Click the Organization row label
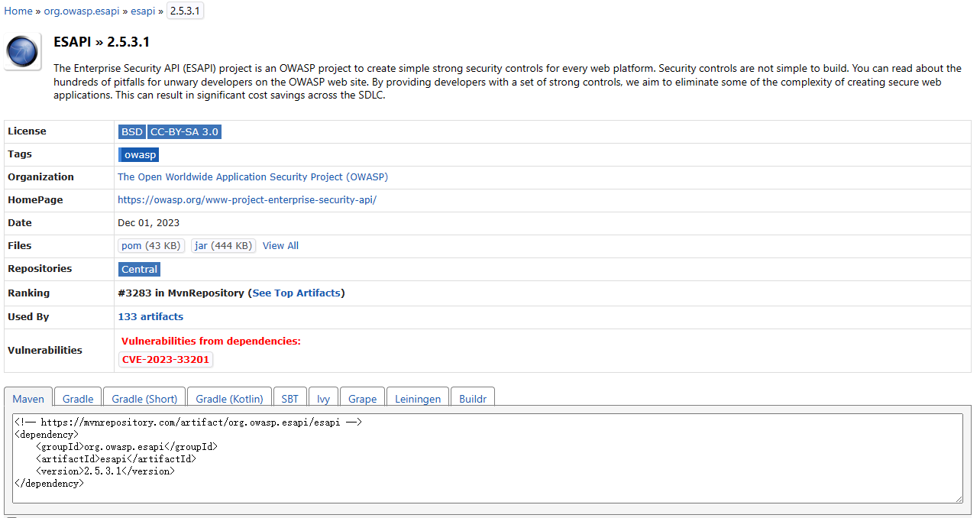Screen dimensions: 980x518 click(x=40, y=176)
